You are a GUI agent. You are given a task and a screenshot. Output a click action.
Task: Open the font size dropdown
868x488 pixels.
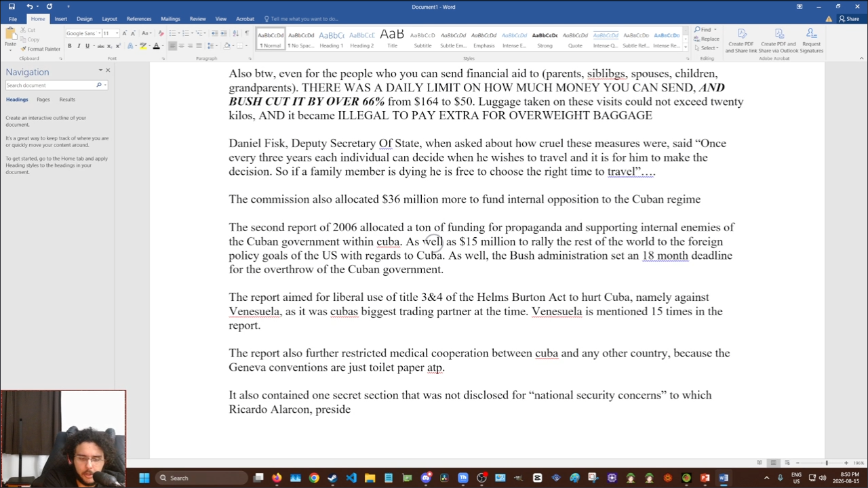tap(117, 33)
